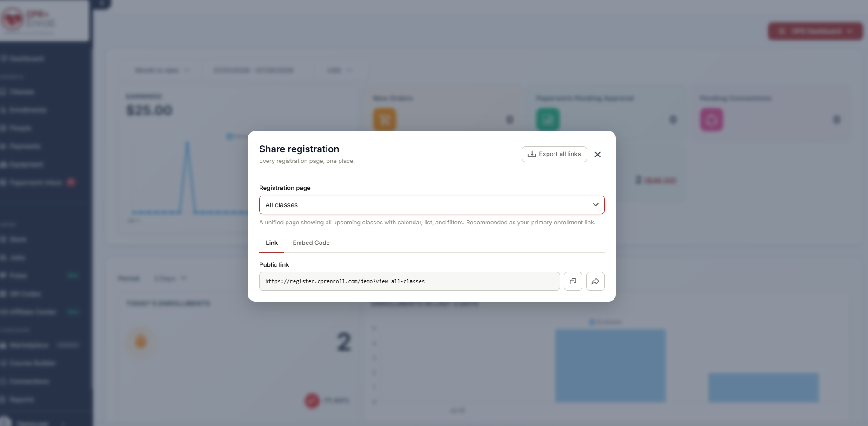Screen dimensions: 868x426
Task: Open the Month to date dropdown
Action: click(x=162, y=70)
